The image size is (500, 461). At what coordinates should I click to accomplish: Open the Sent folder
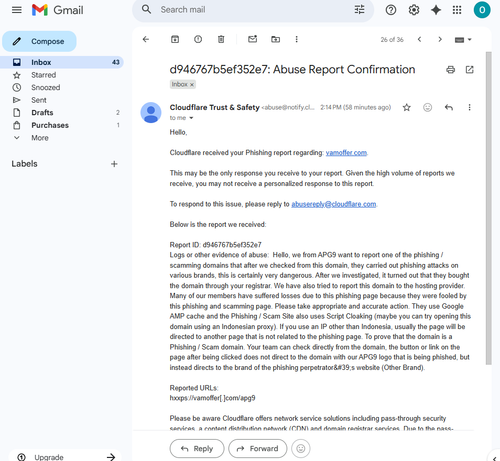(62, 100)
